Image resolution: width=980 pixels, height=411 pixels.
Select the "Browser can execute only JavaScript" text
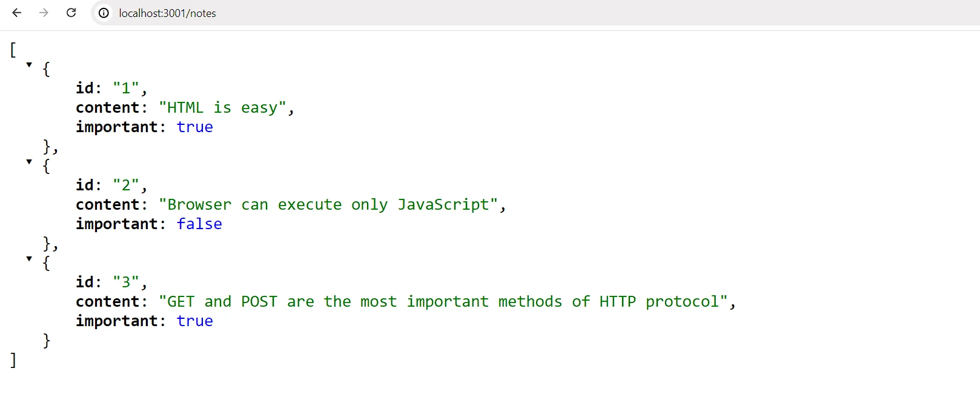coord(328,205)
